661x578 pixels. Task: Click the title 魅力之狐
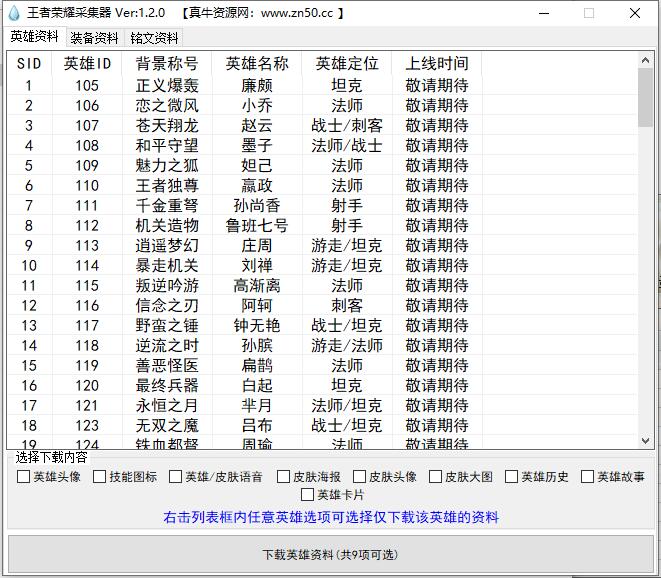167,166
